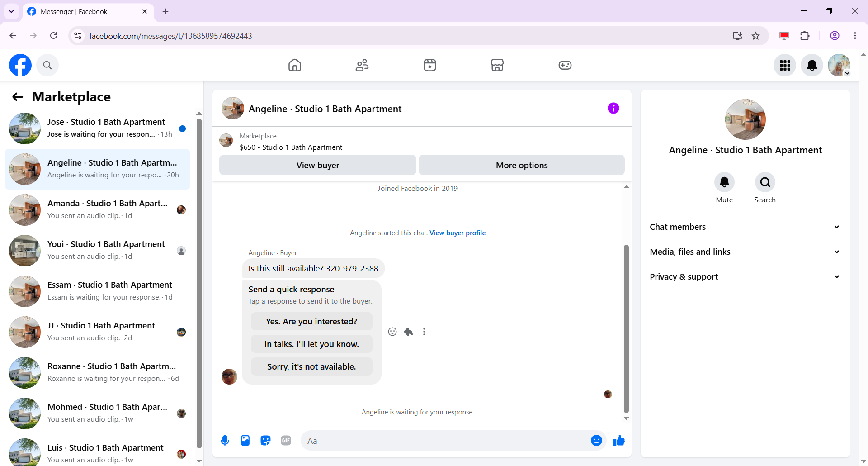Open JJ's Studio 1 Bath Apartment chat

(97, 332)
